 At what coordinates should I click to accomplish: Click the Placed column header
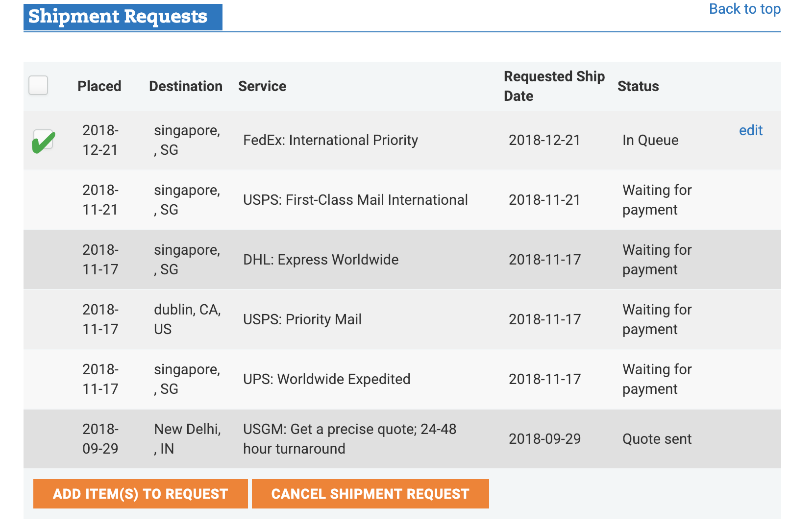point(99,86)
